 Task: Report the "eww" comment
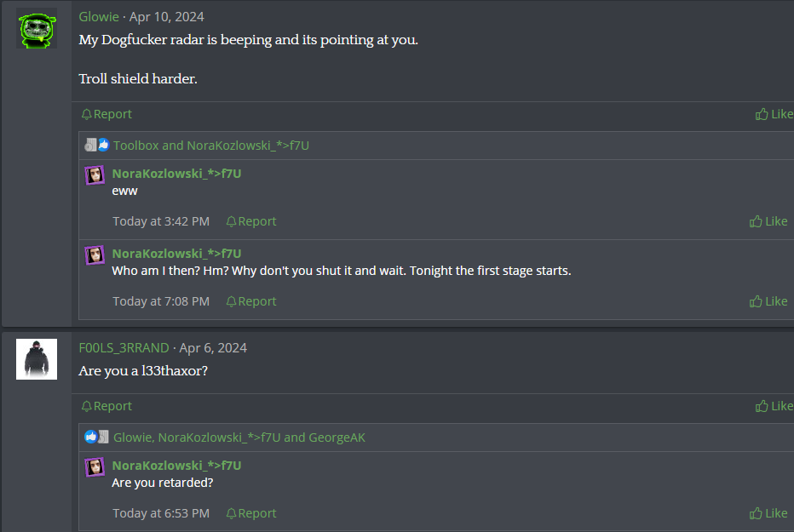[251, 221]
